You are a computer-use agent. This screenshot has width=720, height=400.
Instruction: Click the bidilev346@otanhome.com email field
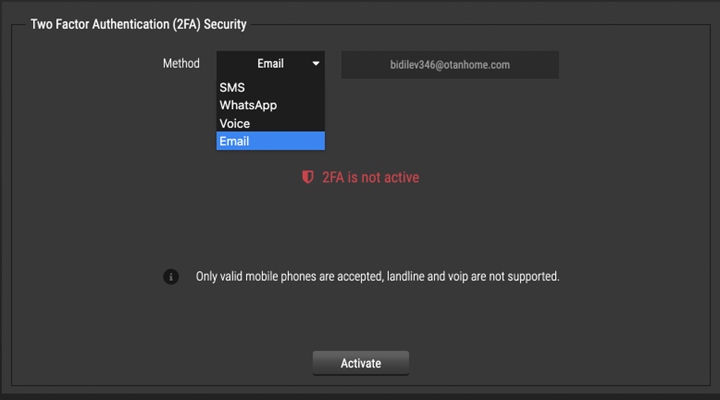pyautogui.click(x=450, y=64)
